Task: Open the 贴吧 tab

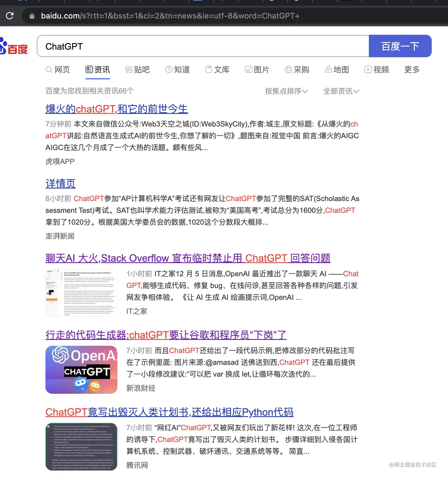Action: pos(137,70)
